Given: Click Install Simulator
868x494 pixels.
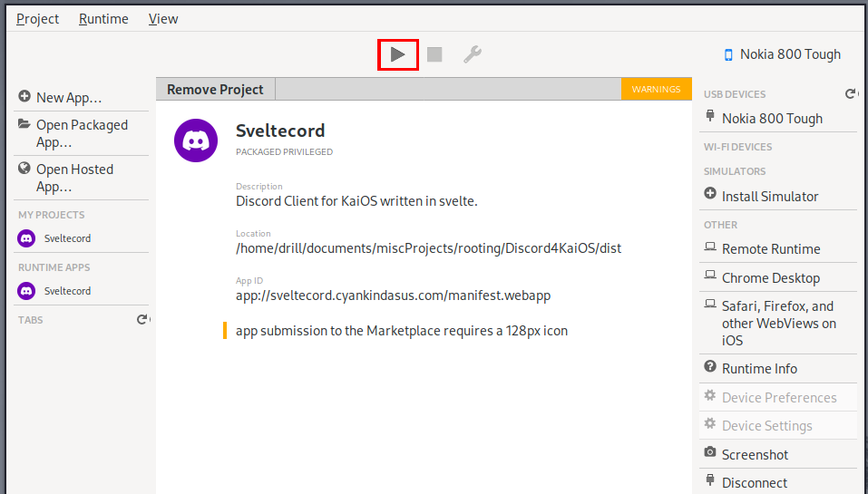Looking at the screenshot, I should 778,197.
